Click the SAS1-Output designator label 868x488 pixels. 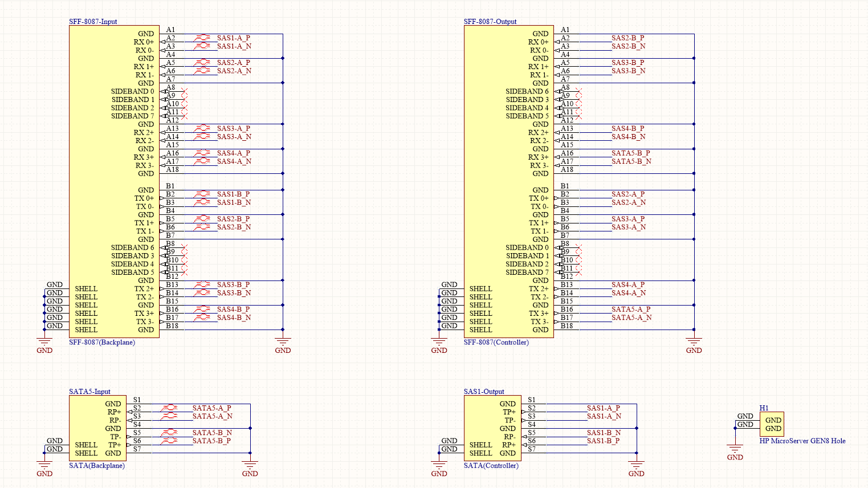tap(484, 392)
